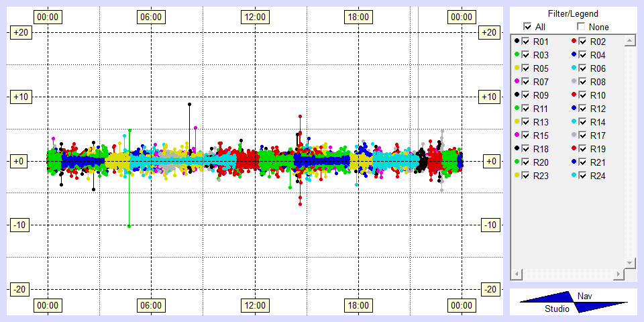Click the red dot beside R19

[x=574, y=149]
